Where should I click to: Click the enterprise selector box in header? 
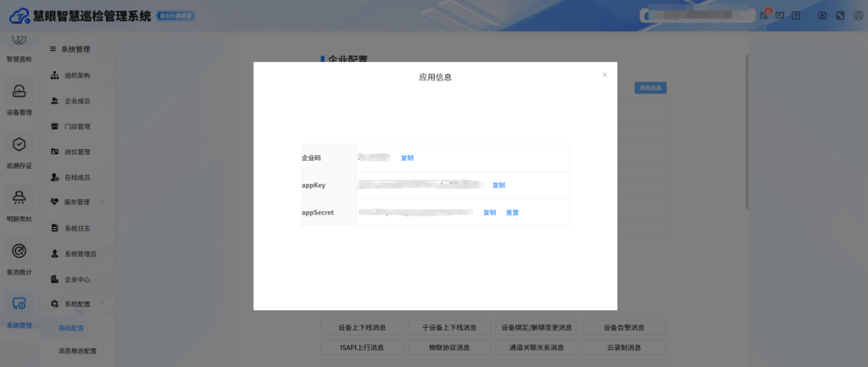tap(698, 15)
